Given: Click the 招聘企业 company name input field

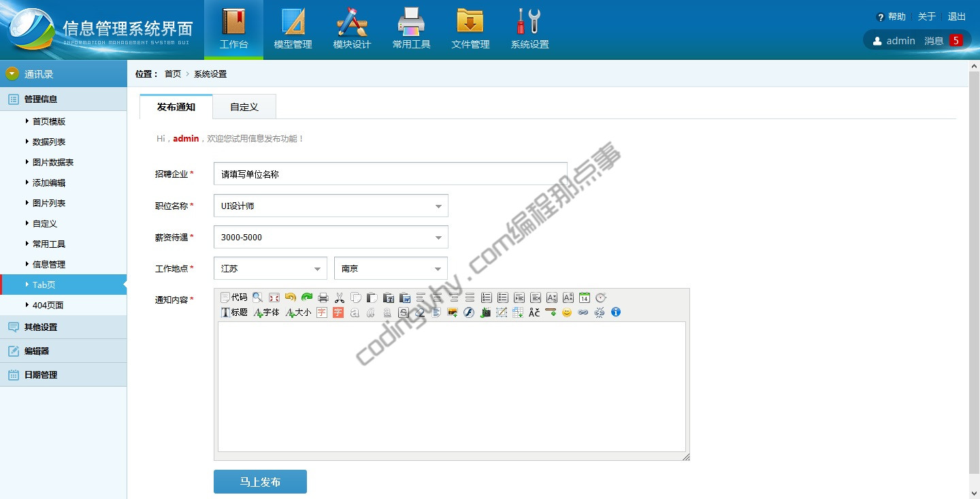Looking at the screenshot, I should pos(390,174).
